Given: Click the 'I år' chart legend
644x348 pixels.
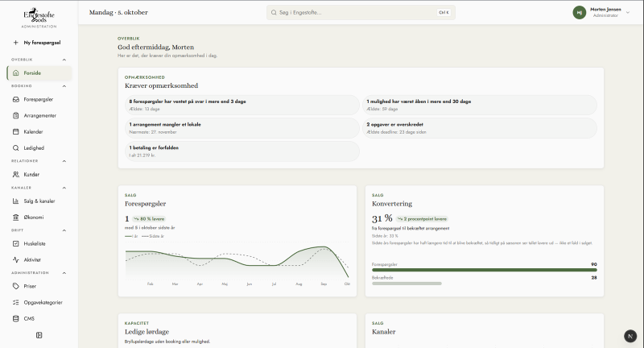Looking at the screenshot, I should 131,236.
